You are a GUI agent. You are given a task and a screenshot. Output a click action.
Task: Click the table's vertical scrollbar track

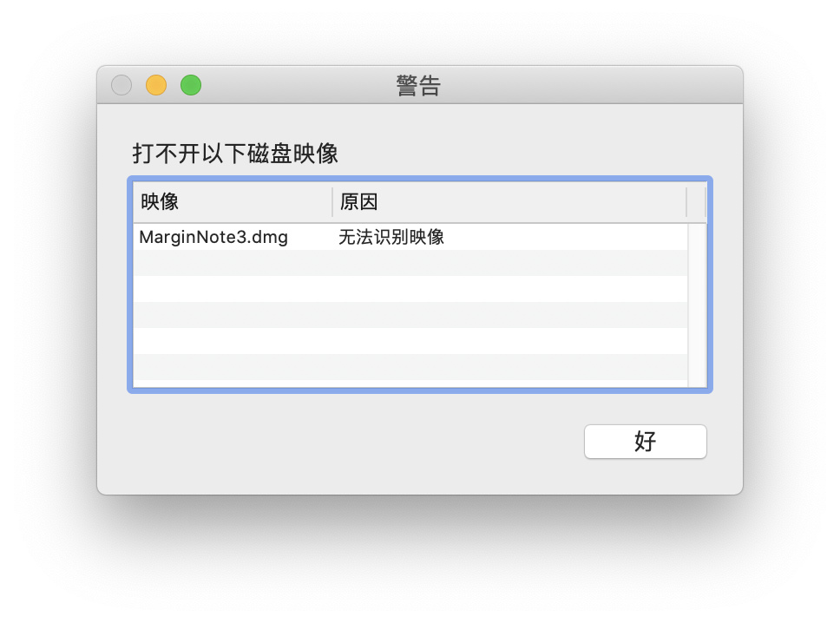tap(697, 305)
